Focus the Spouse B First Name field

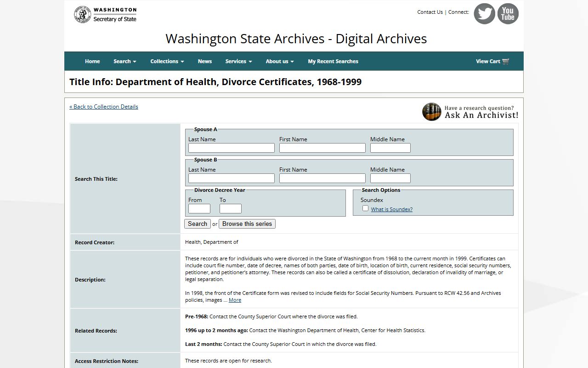coord(322,178)
